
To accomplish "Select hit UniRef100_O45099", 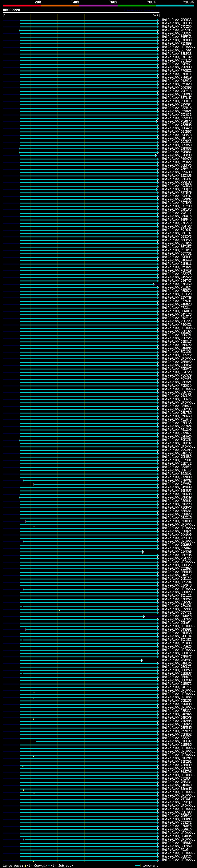I will click(x=177, y=487).
